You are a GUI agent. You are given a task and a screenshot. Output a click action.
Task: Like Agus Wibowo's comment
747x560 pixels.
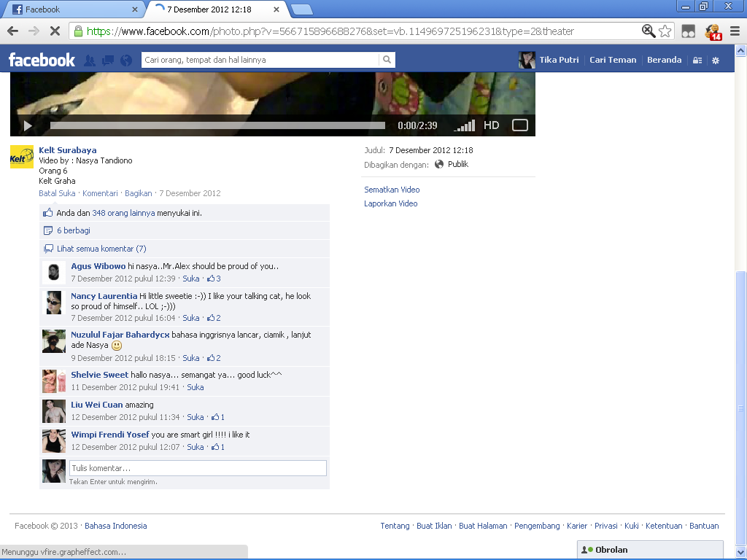pos(191,279)
